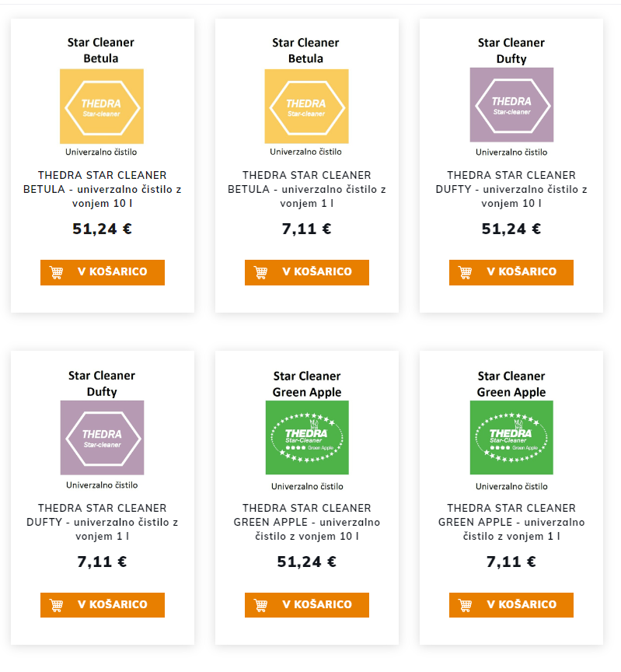Open the description link for Betula 10 l cleaner
Image resolution: width=621 pixels, height=672 pixels.
[x=102, y=189]
